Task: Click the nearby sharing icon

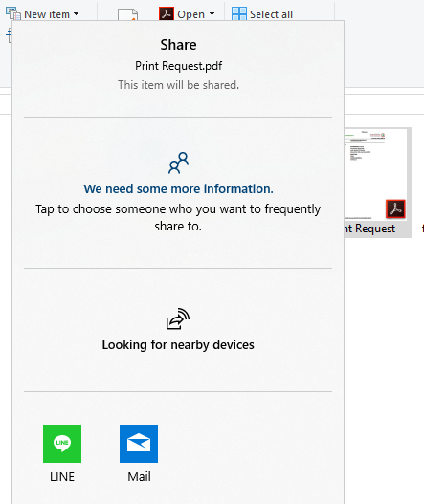Action: [x=178, y=318]
